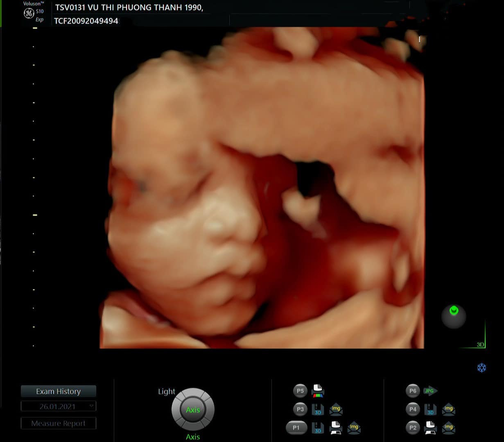Click the Img envelope icon in P1 row

point(354,428)
